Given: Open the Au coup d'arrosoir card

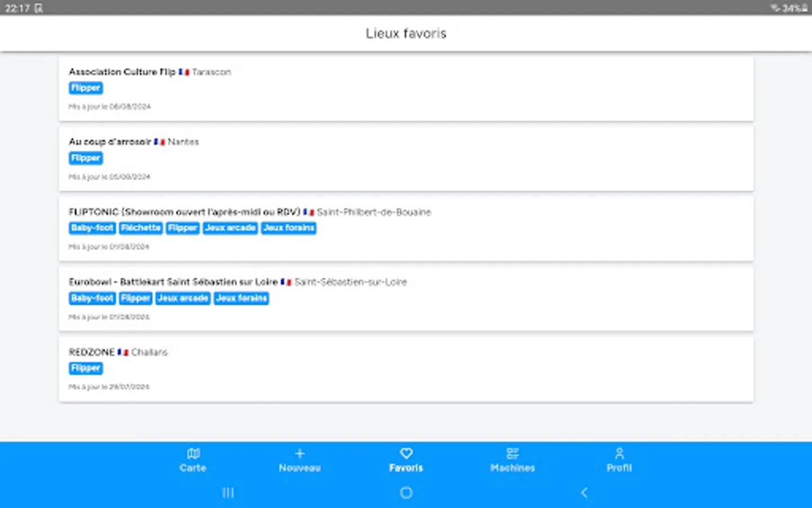Looking at the screenshot, I should click(x=406, y=159).
